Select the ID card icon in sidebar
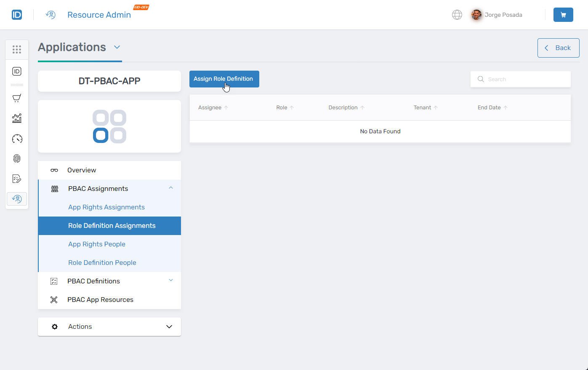 click(x=17, y=71)
